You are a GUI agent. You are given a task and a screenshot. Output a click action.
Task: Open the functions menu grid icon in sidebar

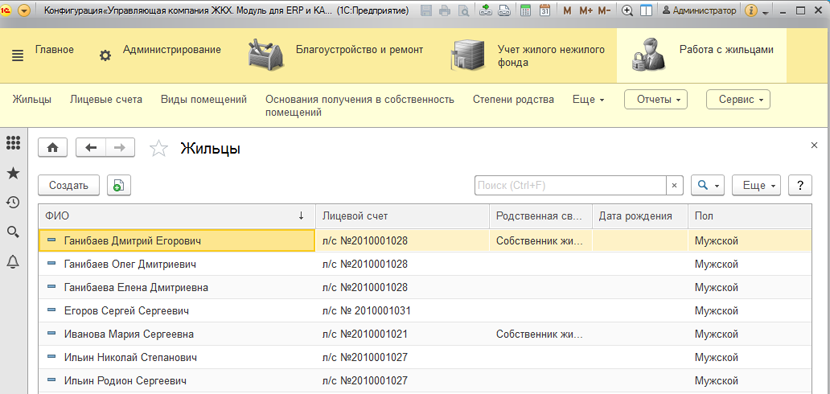pyautogui.click(x=13, y=142)
